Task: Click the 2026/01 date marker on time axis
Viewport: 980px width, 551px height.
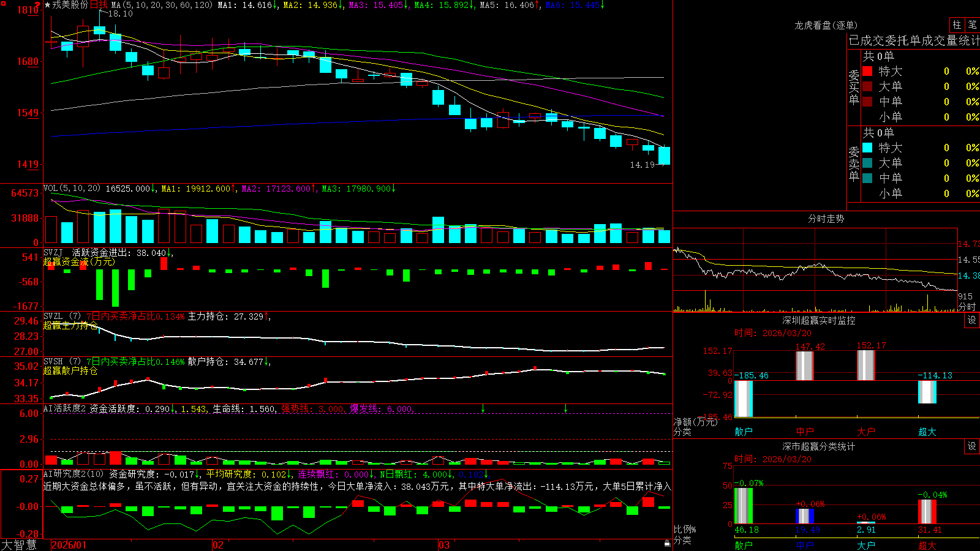Action: click(x=69, y=545)
